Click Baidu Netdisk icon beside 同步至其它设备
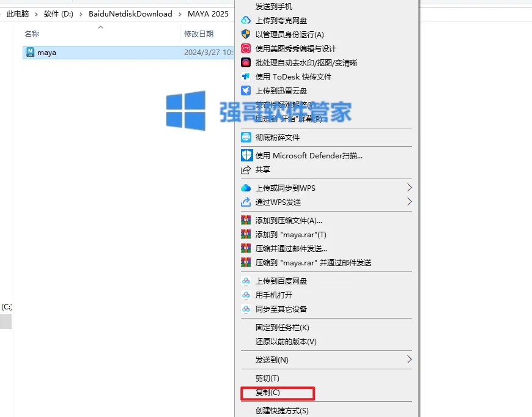Viewport: 532px width, 417px height. tap(246, 309)
